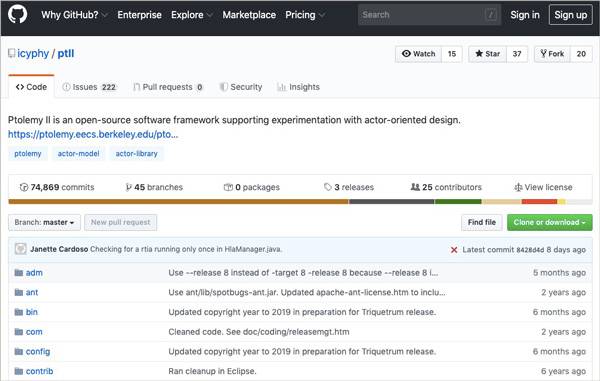Click the Find file button
The width and height of the screenshot is (600, 381).
point(482,222)
